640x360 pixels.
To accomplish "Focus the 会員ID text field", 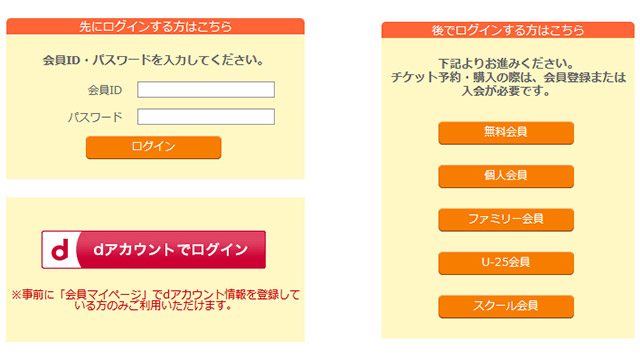I will point(206,89).
